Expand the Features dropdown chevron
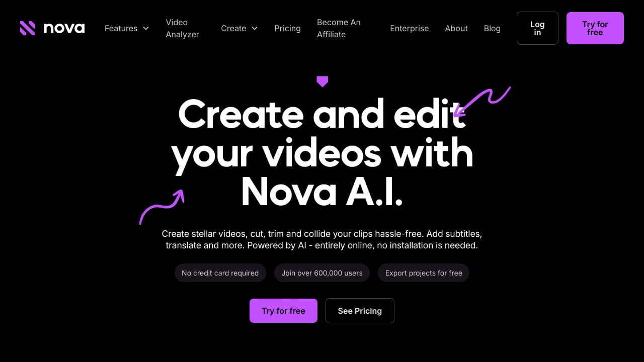 coord(146,28)
